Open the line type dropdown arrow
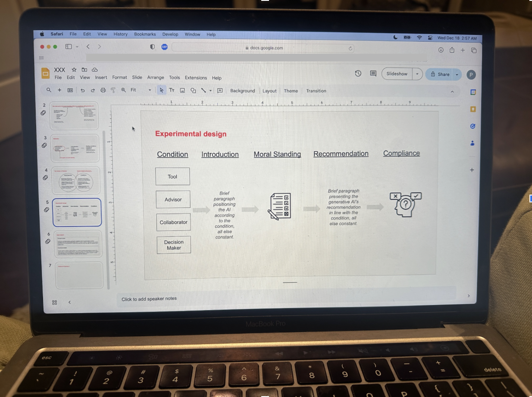 [x=210, y=91]
